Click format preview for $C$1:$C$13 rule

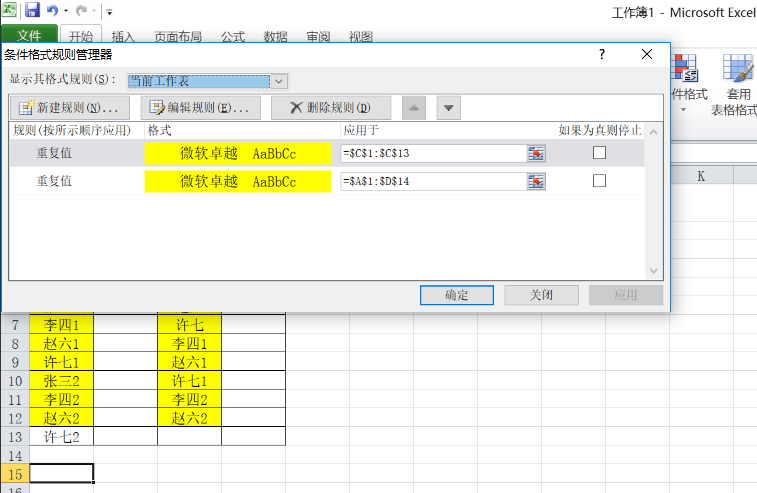point(238,154)
